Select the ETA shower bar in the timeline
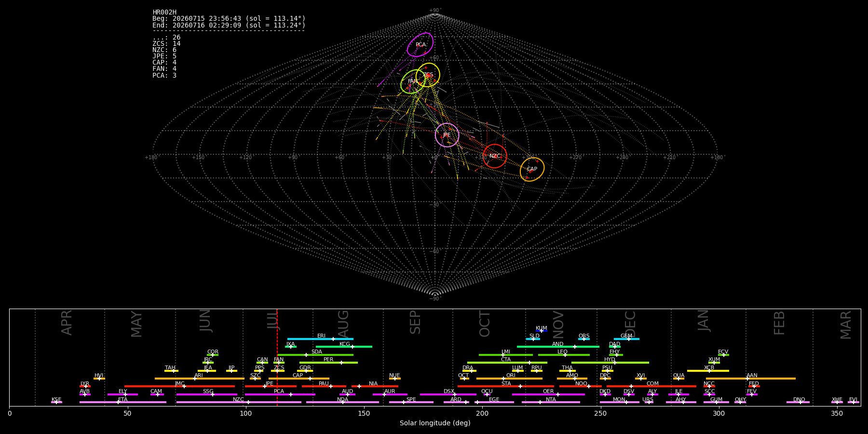 tap(123, 402)
